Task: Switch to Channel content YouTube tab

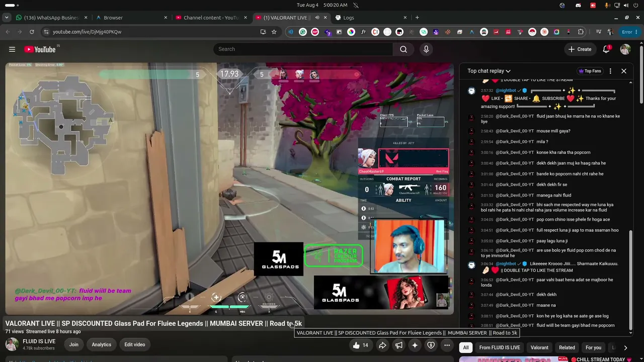Action: [211, 18]
